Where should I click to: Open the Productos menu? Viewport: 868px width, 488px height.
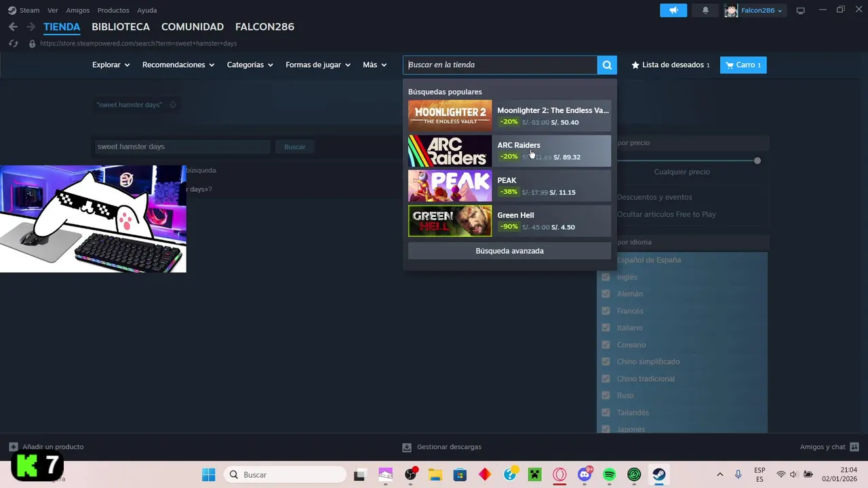113,10
